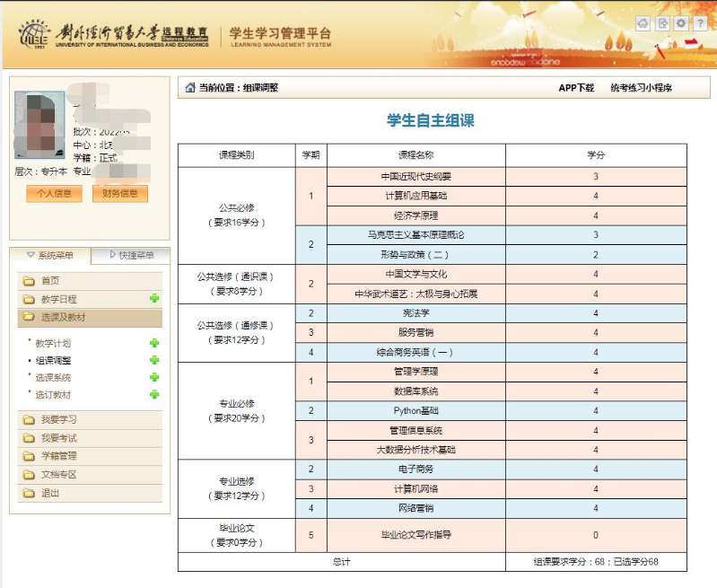Switch to the 系统菜单 tab
The image size is (717, 588).
click(50, 255)
